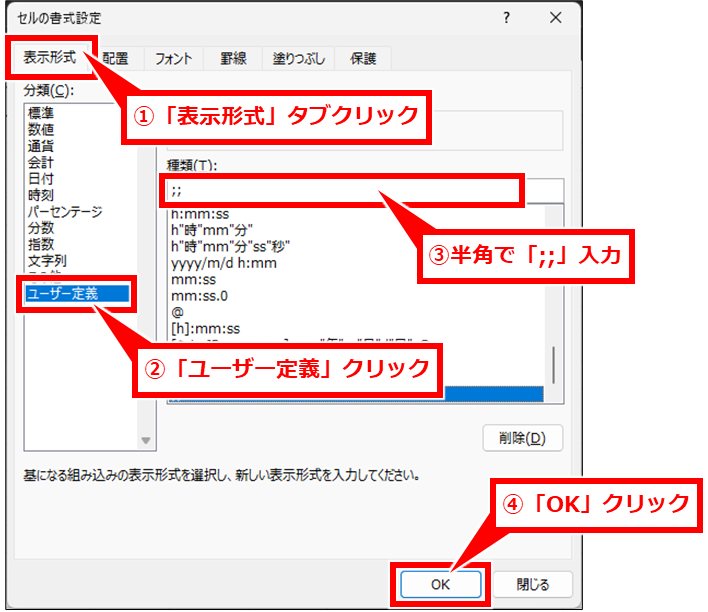Click the category list scroll-down arrow
The height and width of the screenshot is (612, 708).
(145, 440)
